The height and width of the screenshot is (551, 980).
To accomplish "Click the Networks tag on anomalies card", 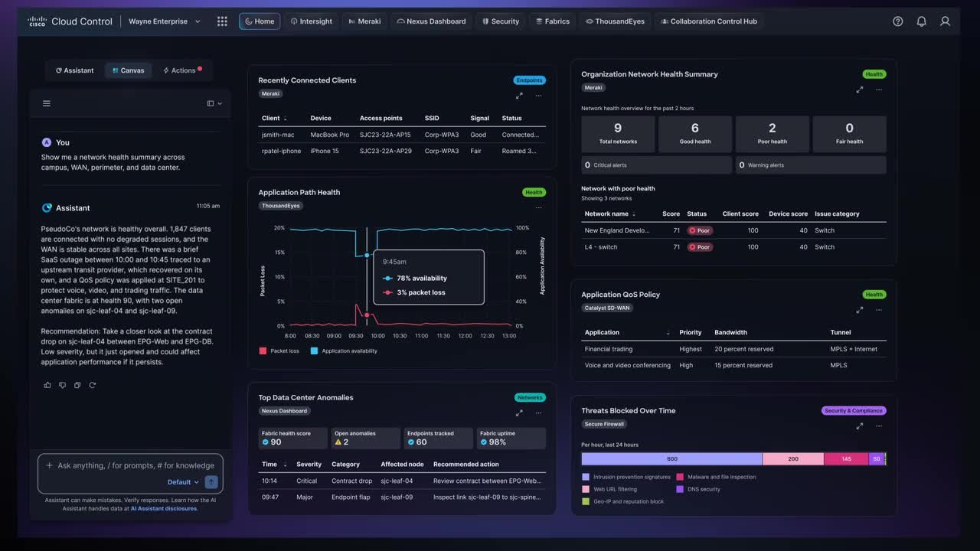I will 530,398.
